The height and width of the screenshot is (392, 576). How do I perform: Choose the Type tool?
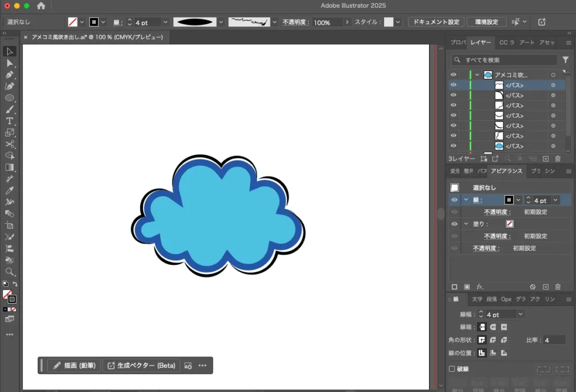coord(9,121)
